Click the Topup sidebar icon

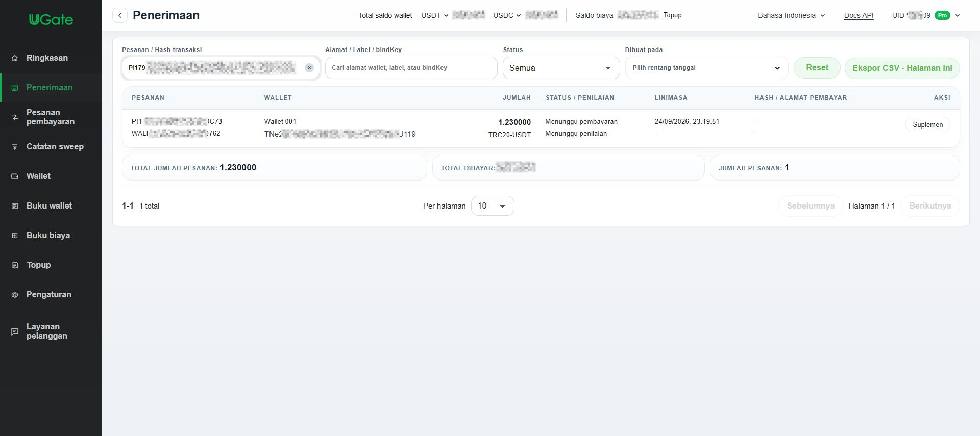click(x=15, y=265)
